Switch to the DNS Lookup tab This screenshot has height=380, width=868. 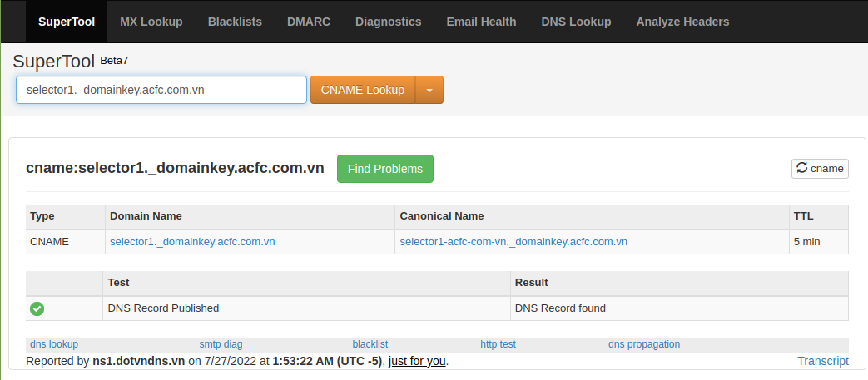coord(576,22)
